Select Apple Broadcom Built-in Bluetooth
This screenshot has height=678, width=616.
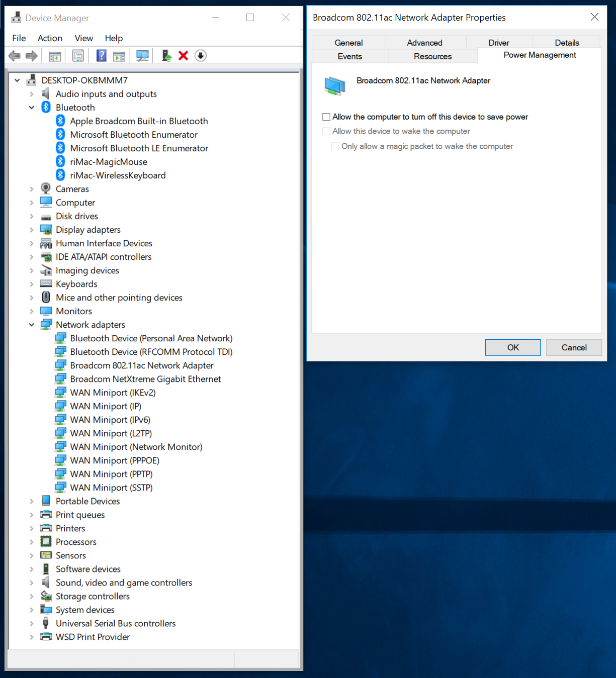(139, 121)
